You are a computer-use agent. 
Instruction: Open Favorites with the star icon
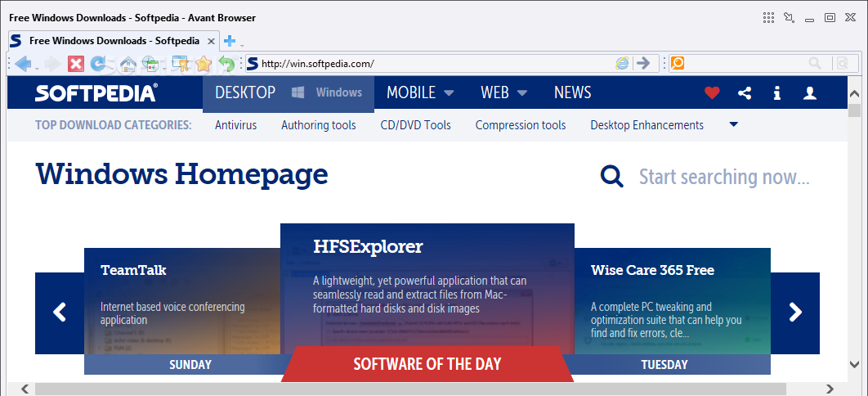tap(204, 65)
